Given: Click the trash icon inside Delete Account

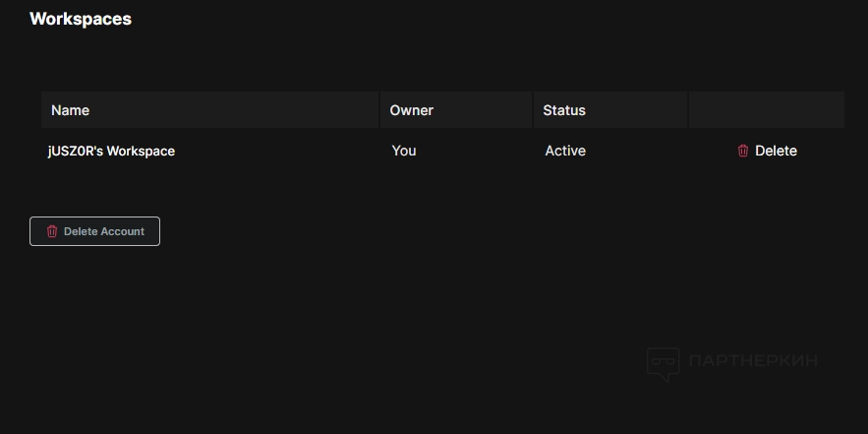Looking at the screenshot, I should tap(52, 232).
